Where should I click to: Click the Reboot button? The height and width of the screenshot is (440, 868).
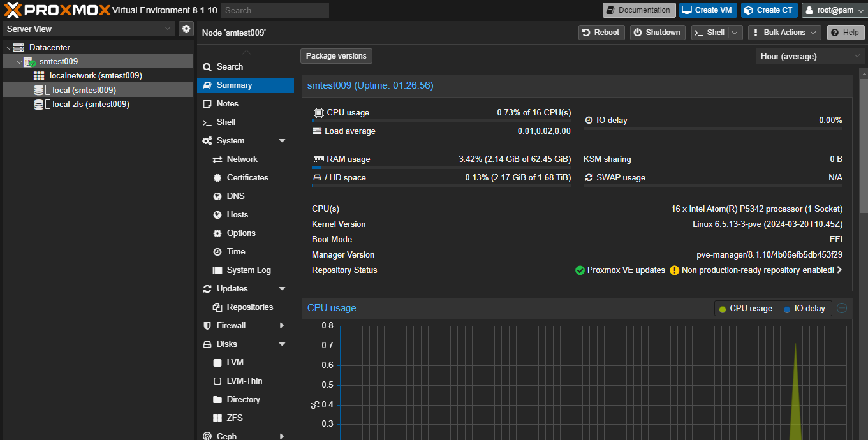[601, 33]
